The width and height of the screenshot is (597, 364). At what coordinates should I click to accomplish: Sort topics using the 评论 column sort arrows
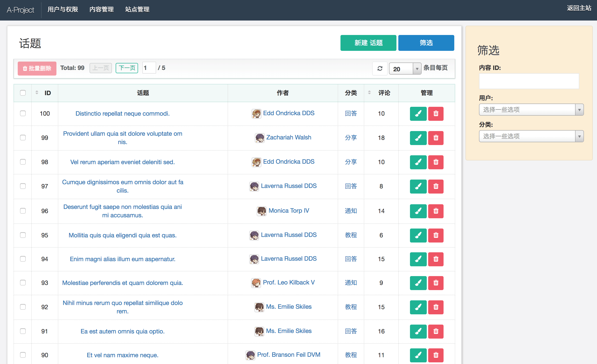click(369, 93)
